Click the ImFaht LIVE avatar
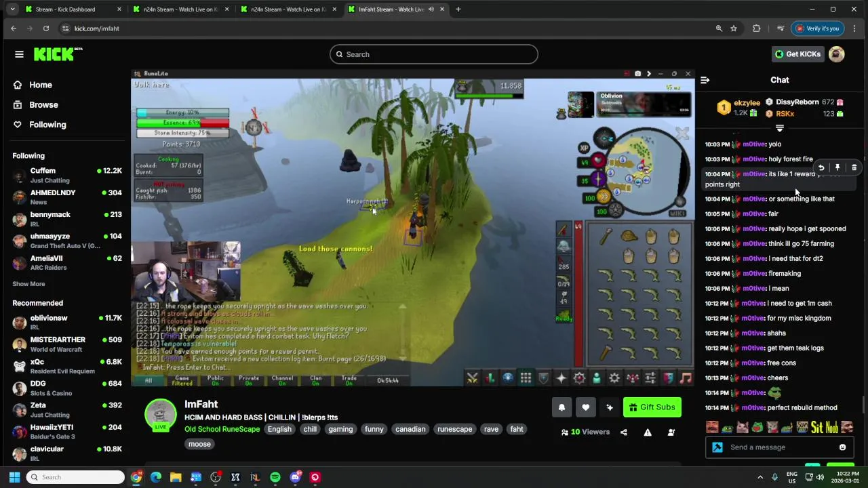Viewport: 868px width, 488px height. [161, 414]
